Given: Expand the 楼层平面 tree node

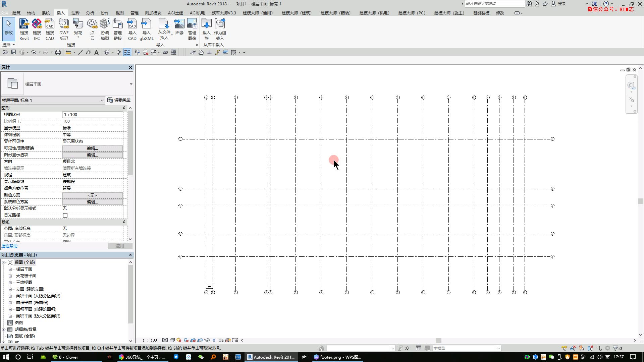Looking at the screenshot, I should click(10, 269).
